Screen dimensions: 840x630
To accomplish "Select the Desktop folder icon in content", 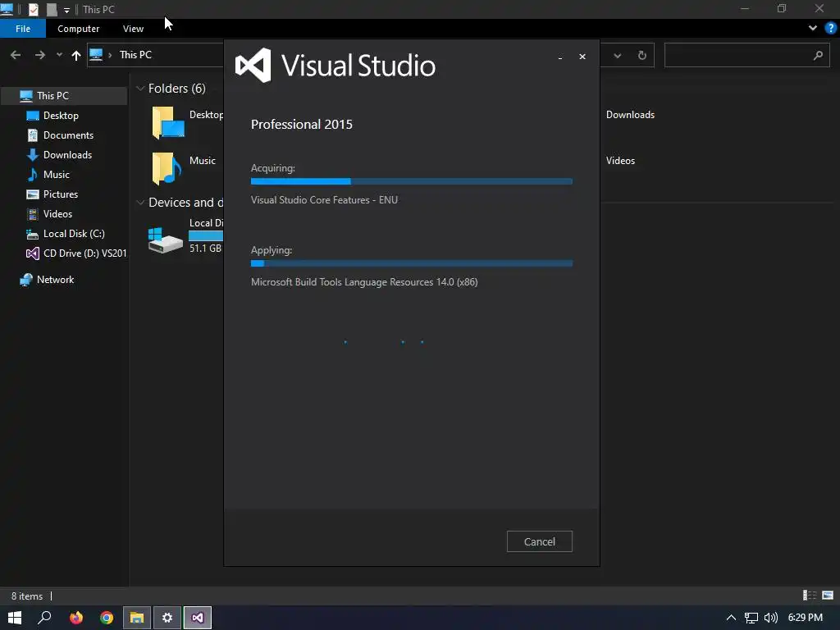I will point(167,123).
